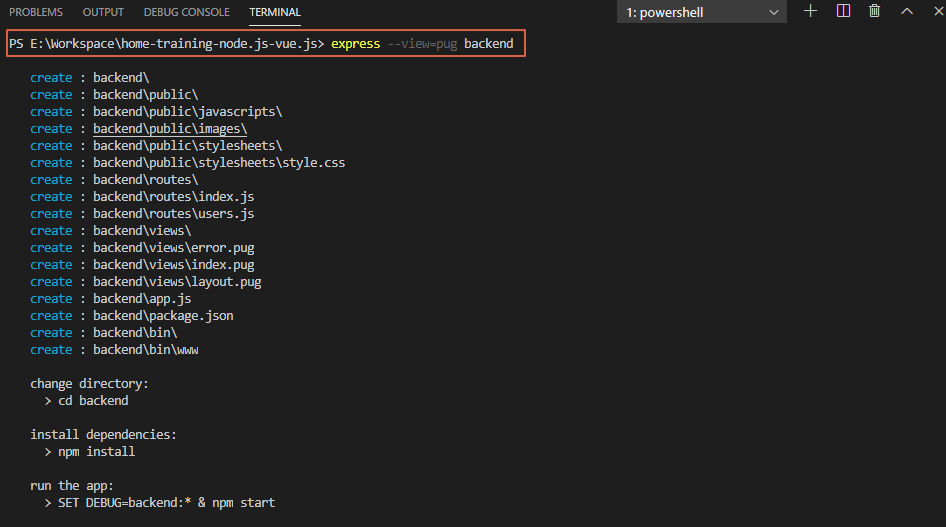Switch to the OUTPUT tab
Screen dimensions: 946x527
click(103, 12)
